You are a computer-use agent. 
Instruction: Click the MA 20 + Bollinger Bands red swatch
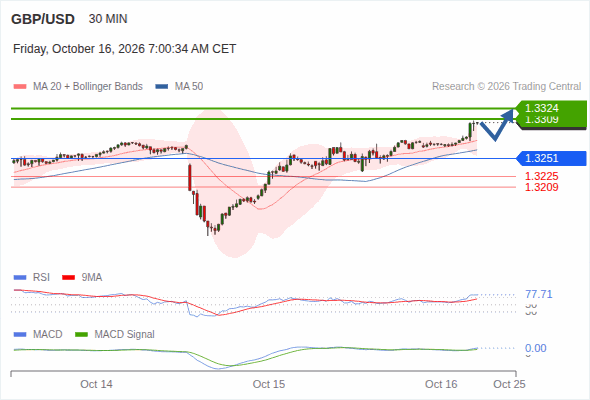point(20,87)
